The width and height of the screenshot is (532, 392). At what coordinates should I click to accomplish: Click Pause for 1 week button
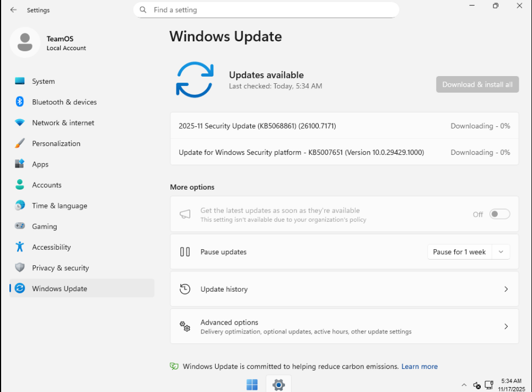tap(459, 252)
